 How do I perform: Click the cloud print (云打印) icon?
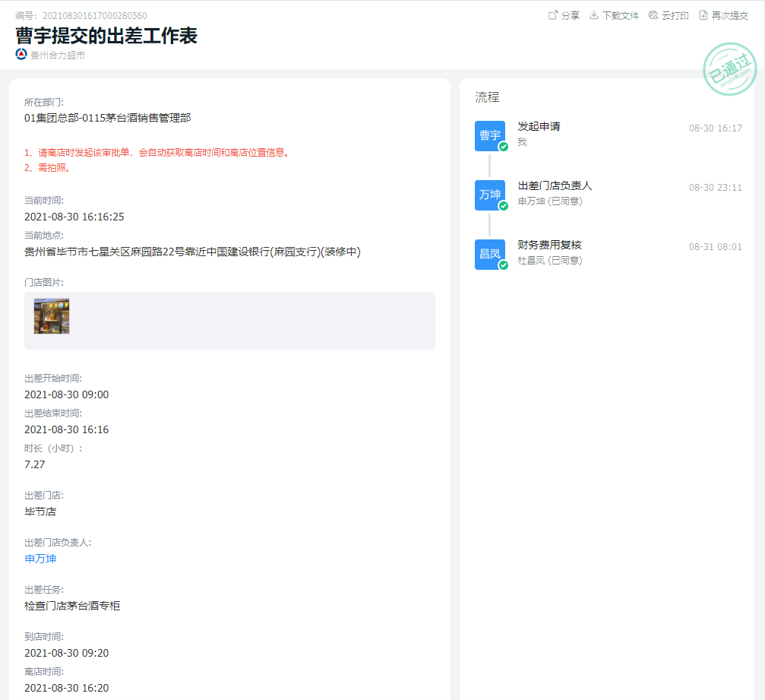coord(653,15)
